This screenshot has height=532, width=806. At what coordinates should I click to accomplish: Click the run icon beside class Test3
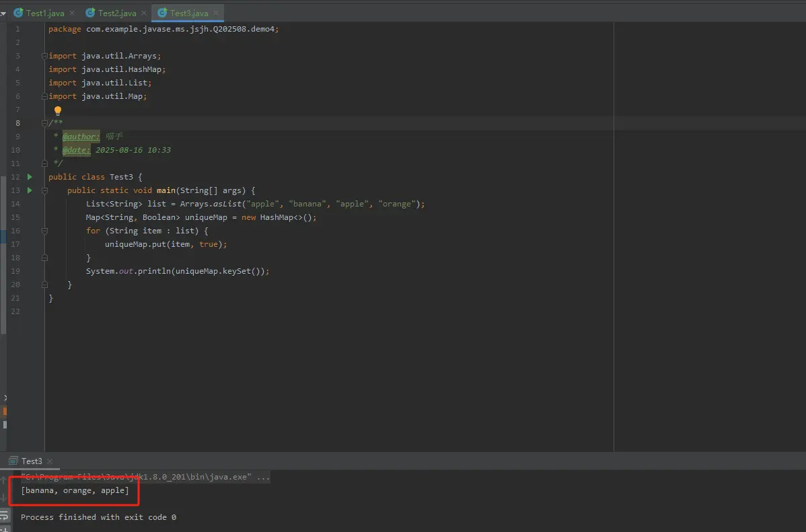point(30,177)
